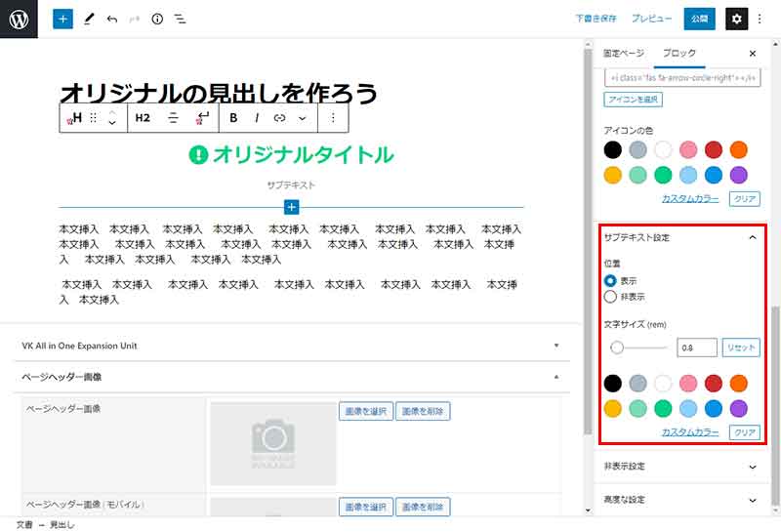Open the settings gear icon
The width and height of the screenshot is (781, 532).
coord(737,19)
